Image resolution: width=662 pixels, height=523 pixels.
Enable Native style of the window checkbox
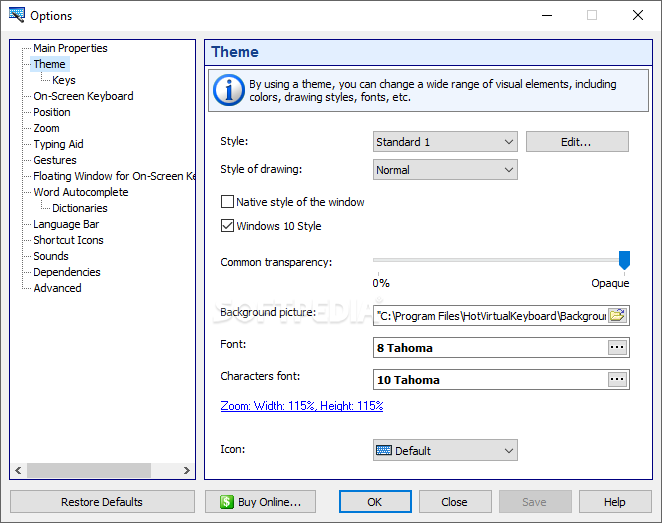click(227, 202)
